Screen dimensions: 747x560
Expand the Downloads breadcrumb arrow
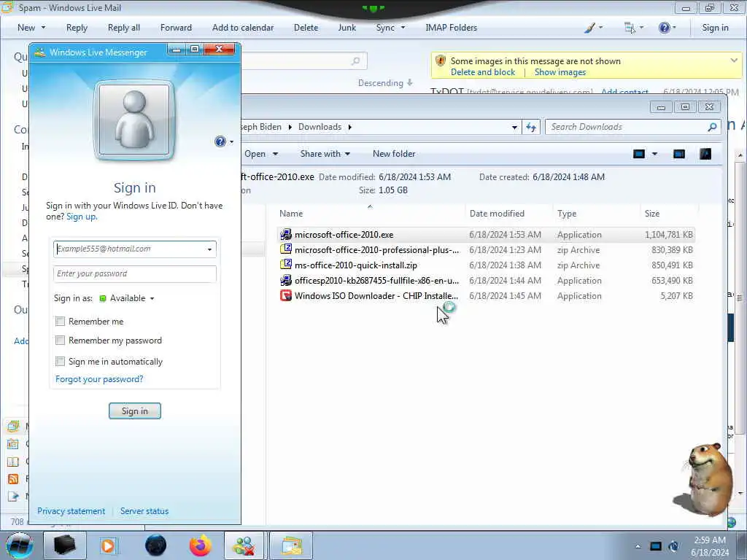pyautogui.click(x=349, y=127)
